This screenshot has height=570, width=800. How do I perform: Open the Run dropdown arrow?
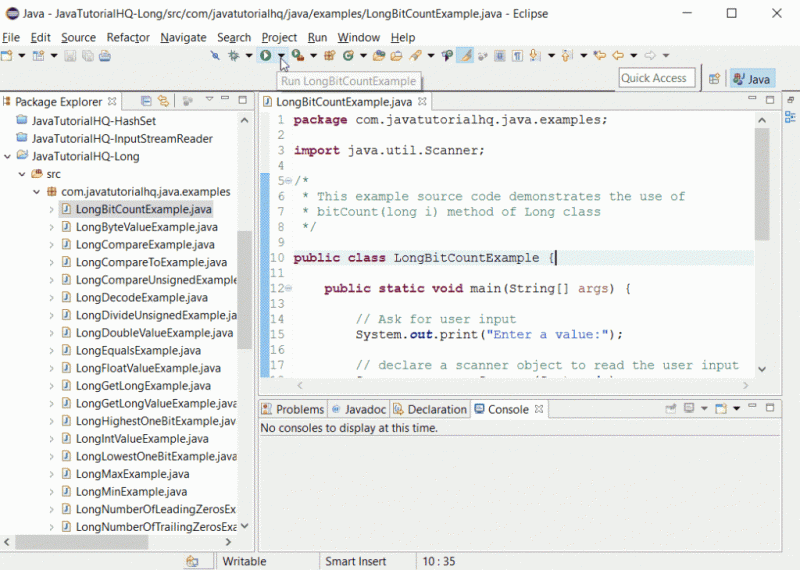point(281,56)
